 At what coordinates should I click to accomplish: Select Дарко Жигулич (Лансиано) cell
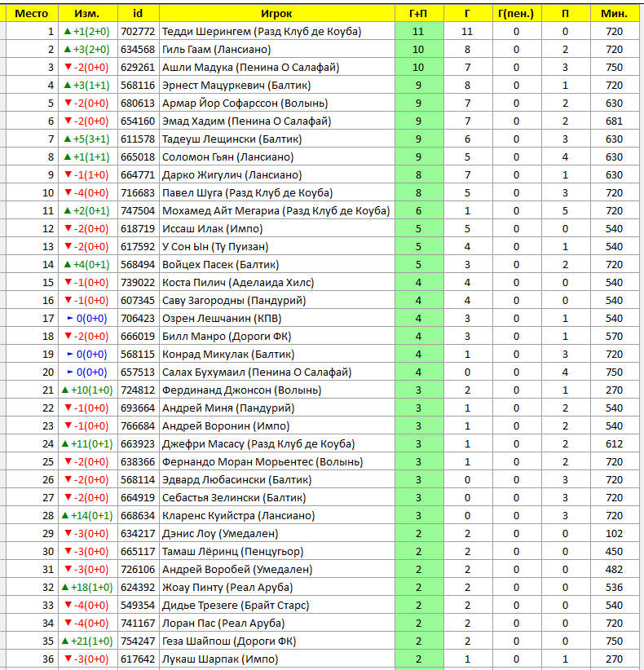coord(277,174)
